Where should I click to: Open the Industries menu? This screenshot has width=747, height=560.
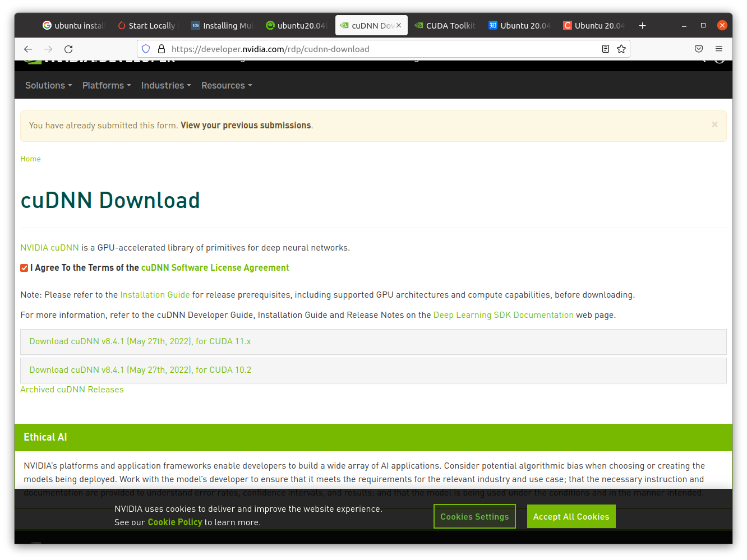pos(165,85)
